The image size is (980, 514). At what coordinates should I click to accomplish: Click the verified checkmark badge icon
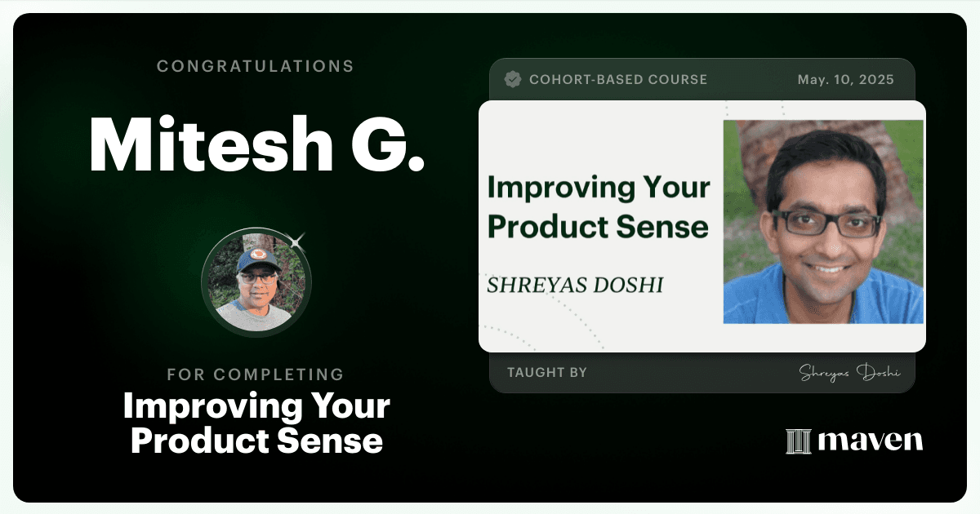pyautogui.click(x=513, y=80)
